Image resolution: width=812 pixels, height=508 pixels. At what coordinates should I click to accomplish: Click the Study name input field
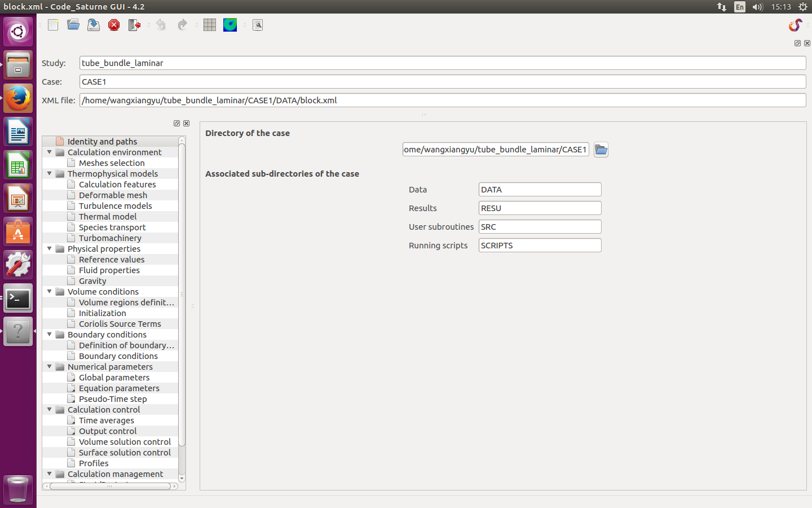click(x=442, y=63)
